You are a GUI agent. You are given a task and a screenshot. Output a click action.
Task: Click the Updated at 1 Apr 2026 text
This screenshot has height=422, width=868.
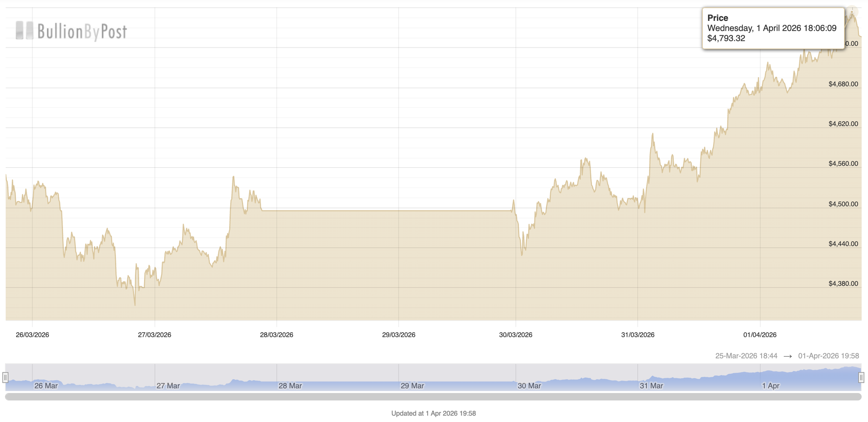click(433, 413)
